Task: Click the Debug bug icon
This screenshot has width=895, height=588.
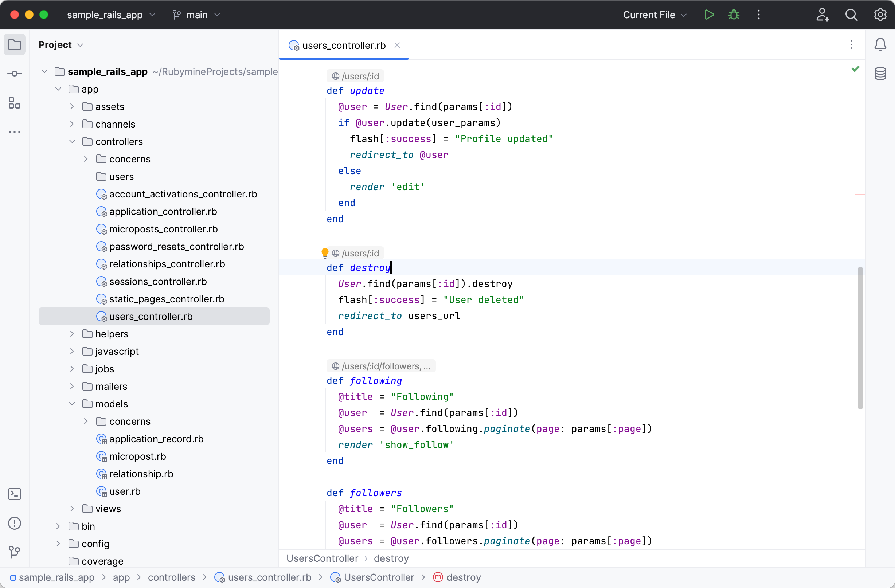Action: pyautogui.click(x=734, y=15)
